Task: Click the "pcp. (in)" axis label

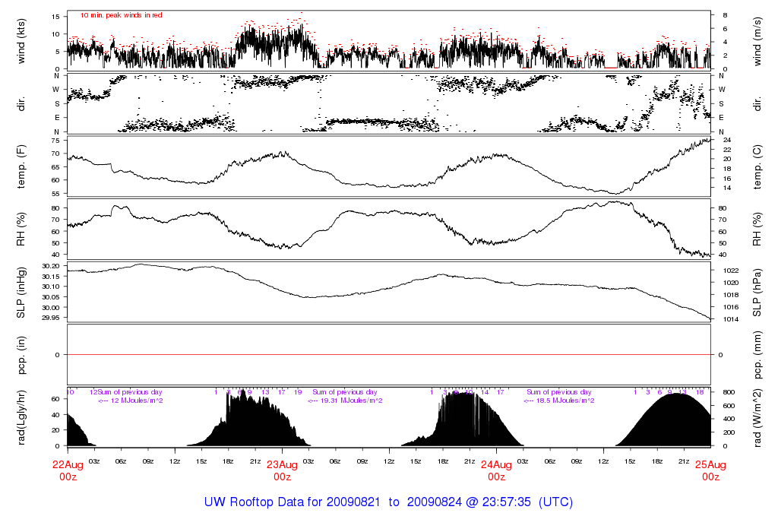Action: click(x=21, y=355)
